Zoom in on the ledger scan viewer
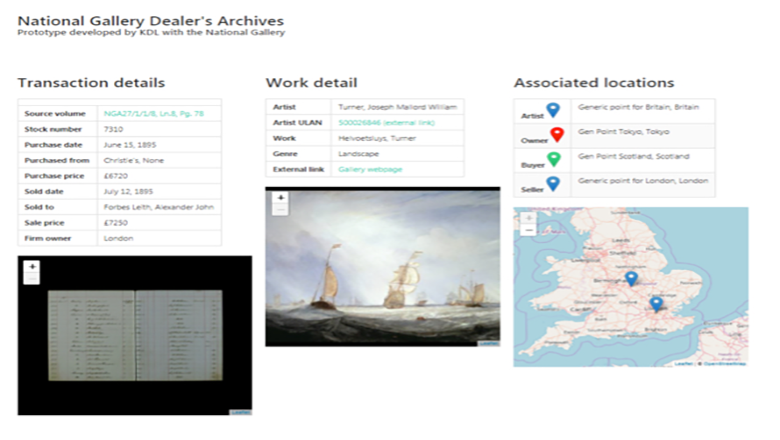 point(32,267)
